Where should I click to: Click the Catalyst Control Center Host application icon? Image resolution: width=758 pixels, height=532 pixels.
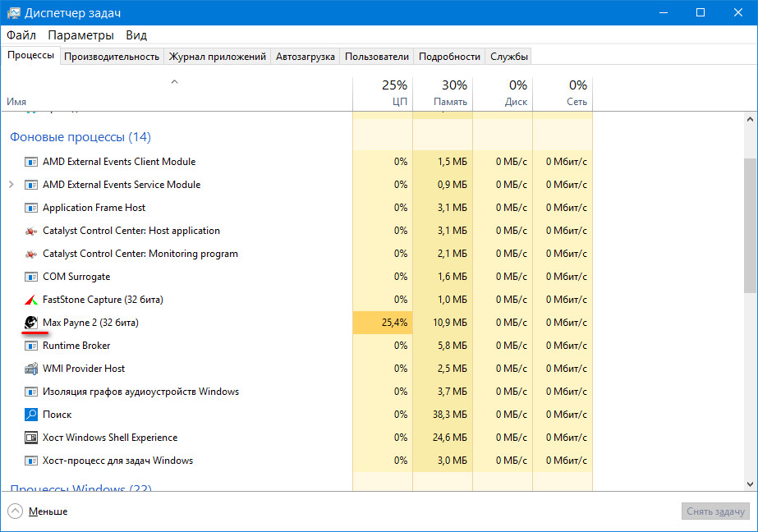click(31, 231)
